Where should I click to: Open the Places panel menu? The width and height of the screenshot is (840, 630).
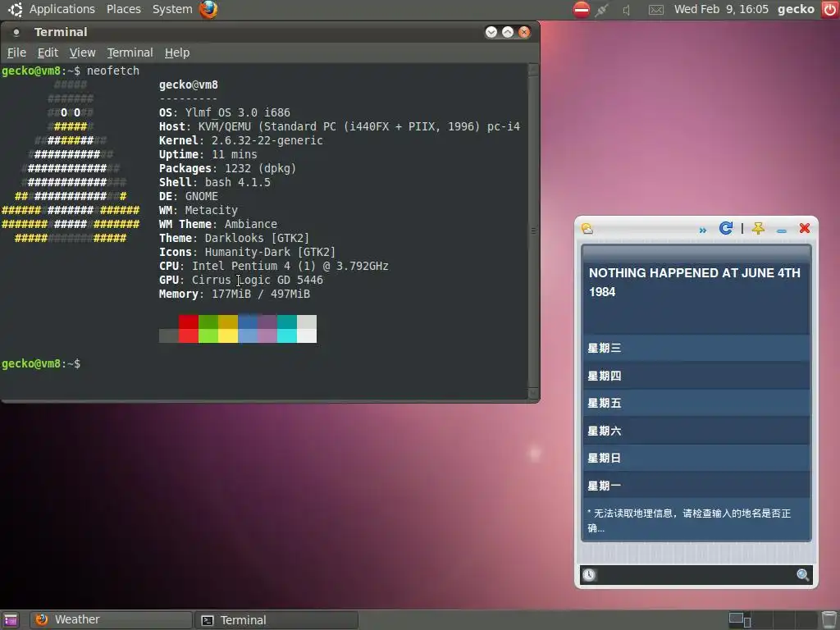click(x=124, y=9)
